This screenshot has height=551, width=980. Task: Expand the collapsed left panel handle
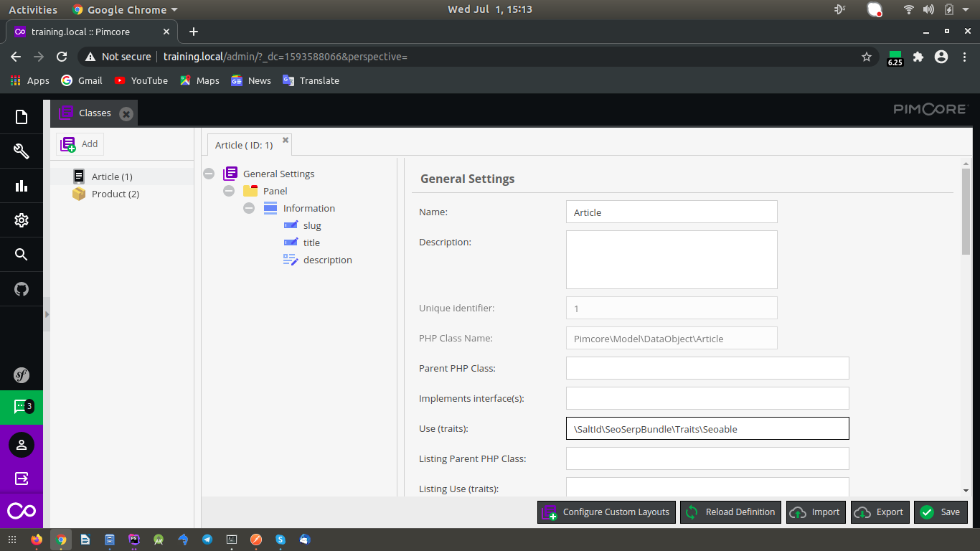47,314
